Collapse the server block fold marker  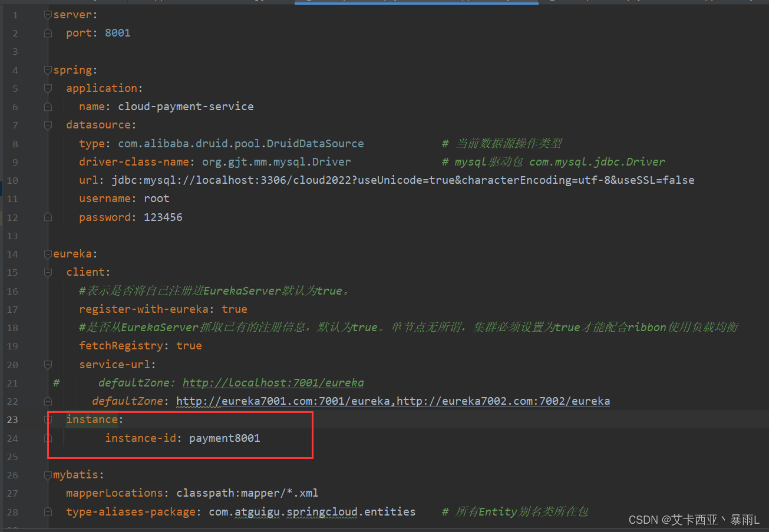[48, 15]
